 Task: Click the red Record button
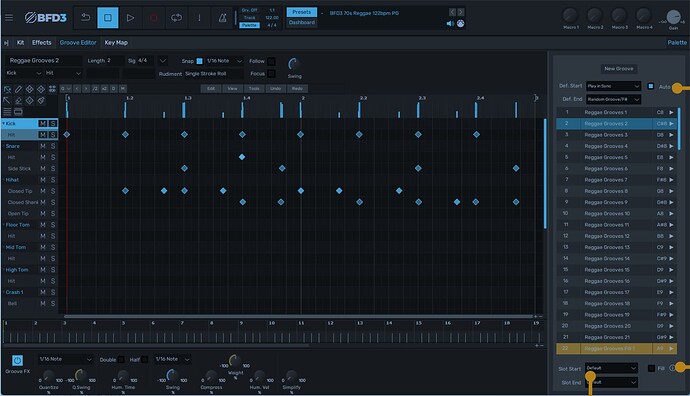(154, 18)
